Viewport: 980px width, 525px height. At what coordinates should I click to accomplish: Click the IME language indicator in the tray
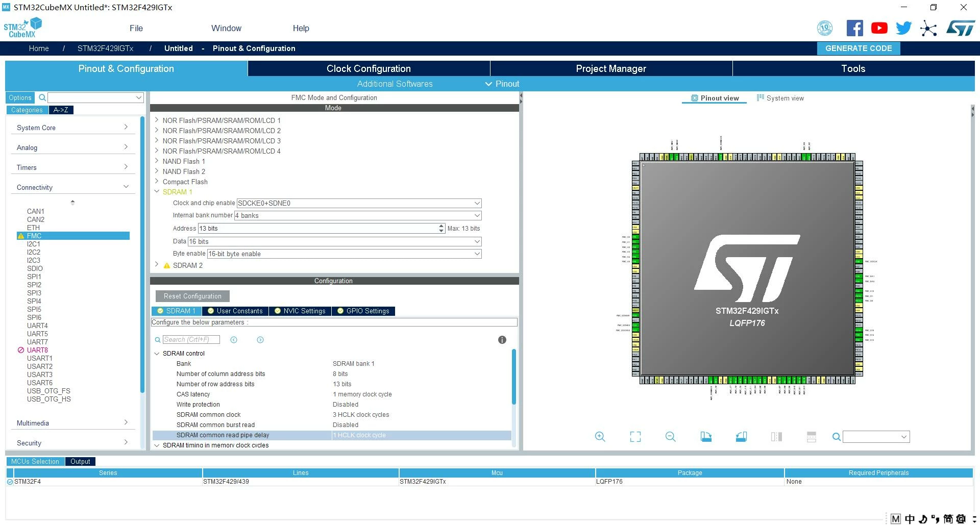[x=910, y=519]
